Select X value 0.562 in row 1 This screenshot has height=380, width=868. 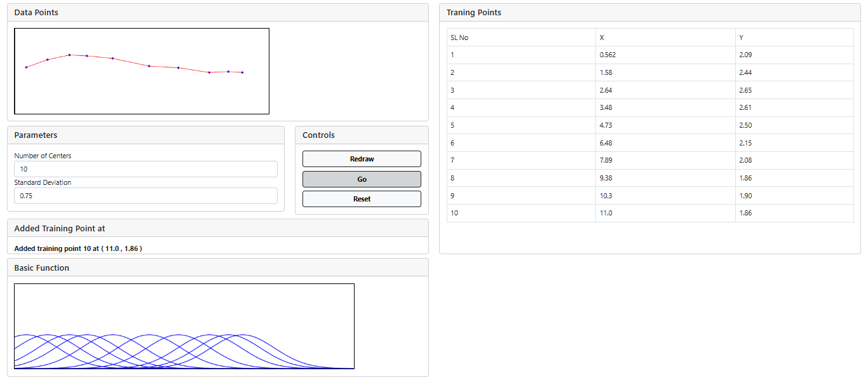607,55
